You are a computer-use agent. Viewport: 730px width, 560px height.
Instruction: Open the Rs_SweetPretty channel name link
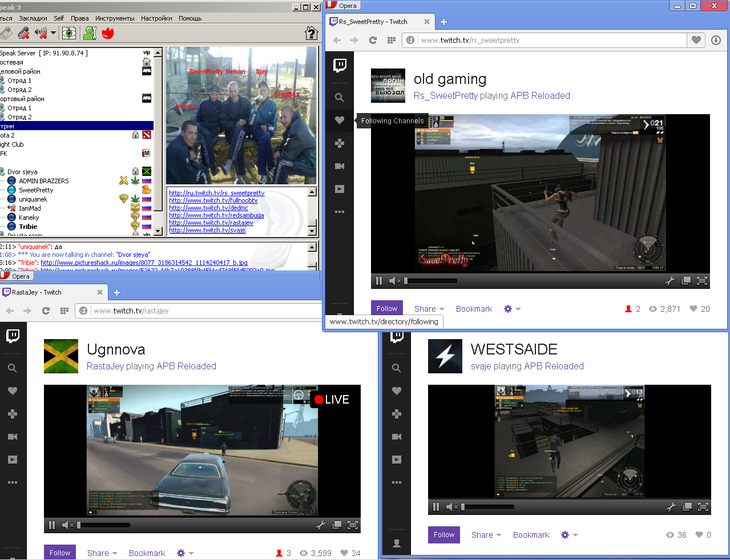446,95
